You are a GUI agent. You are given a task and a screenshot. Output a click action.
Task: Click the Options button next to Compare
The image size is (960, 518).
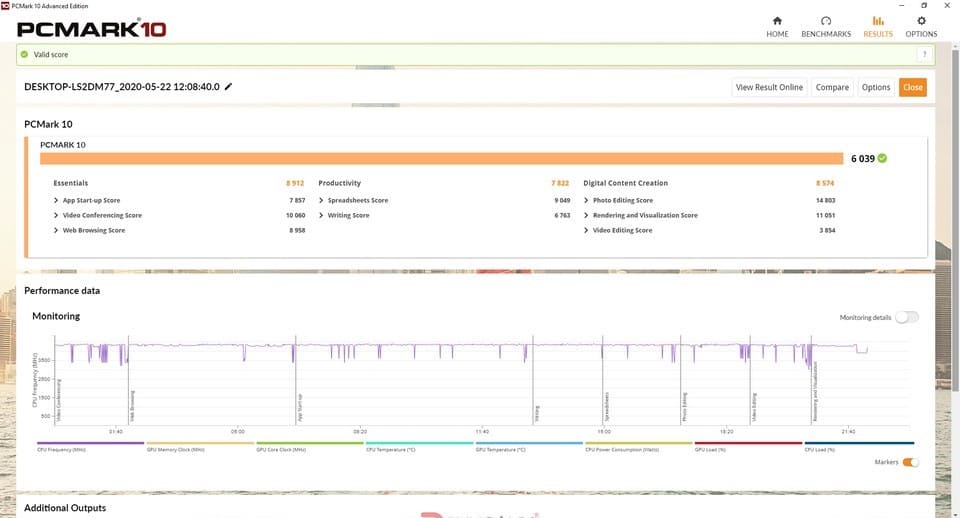click(x=876, y=87)
